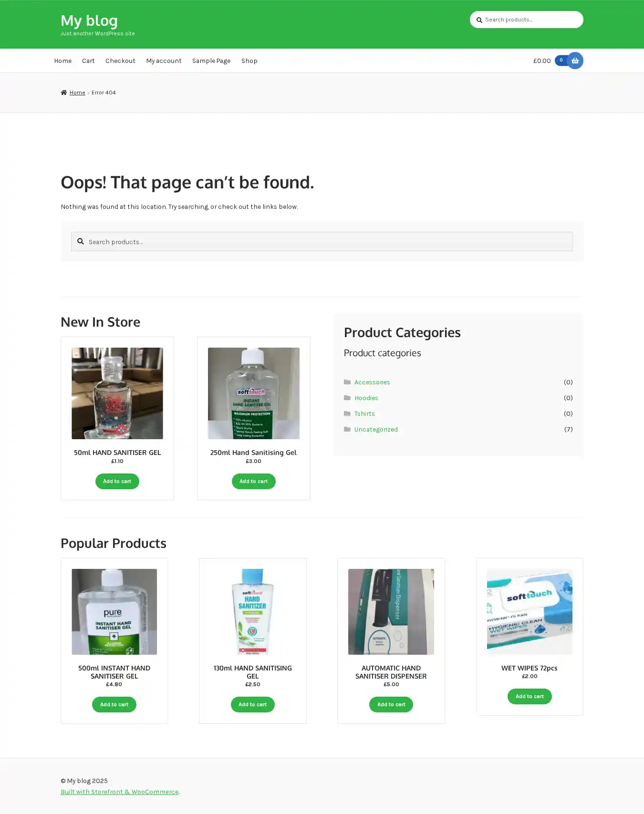Click the folder icon beside Accessories
Screen dimensions: 644x814
point(347,382)
